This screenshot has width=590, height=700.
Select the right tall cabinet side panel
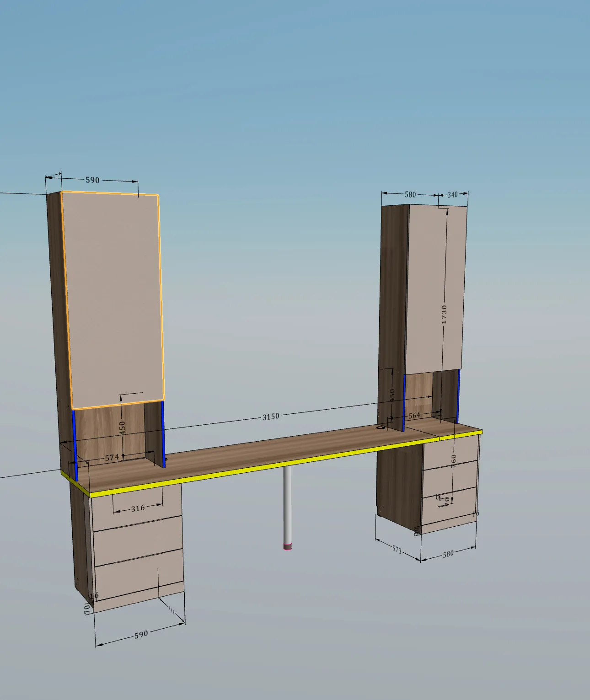(x=393, y=297)
